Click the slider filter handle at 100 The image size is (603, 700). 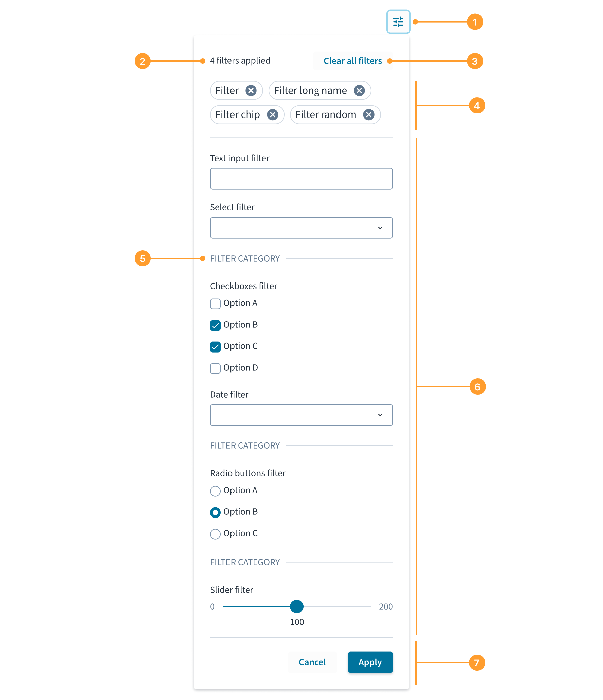pyautogui.click(x=296, y=607)
